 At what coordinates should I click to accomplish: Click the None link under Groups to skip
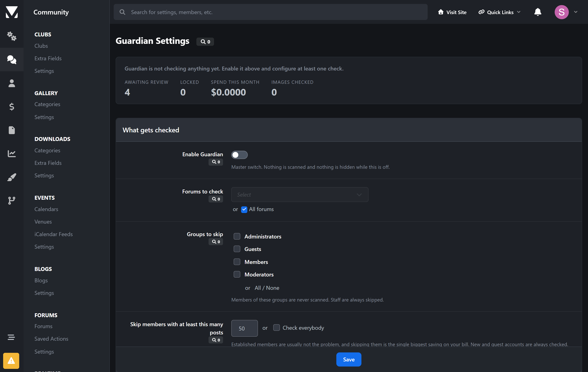pyautogui.click(x=272, y=288)
